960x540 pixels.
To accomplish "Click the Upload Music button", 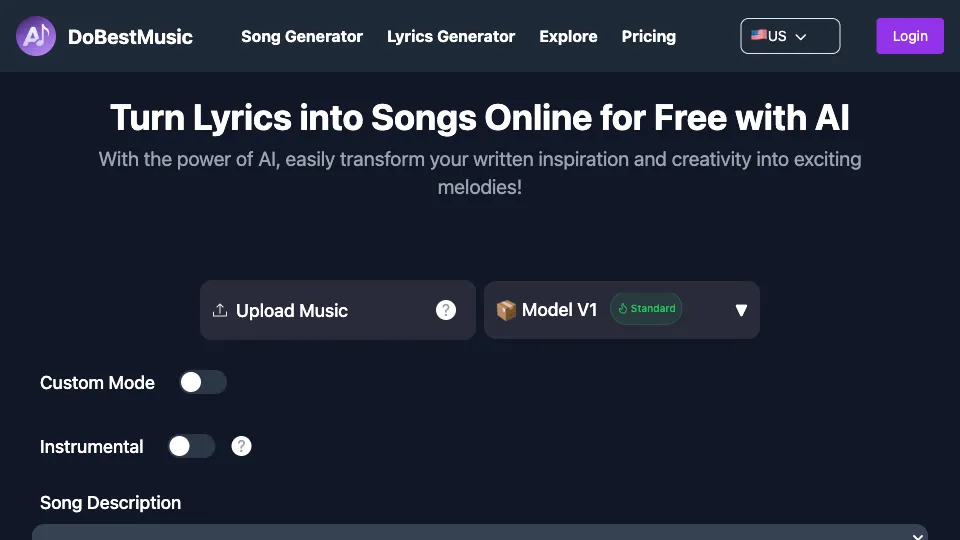I will [337, 310].
